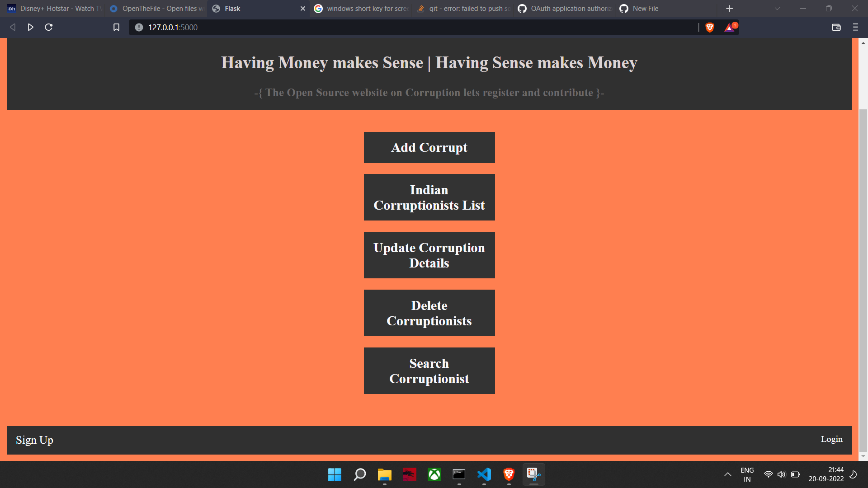Click the Brave Shields icon
The height and width of the screenshot is (488, 868).
pyautogui.click(x=709, y=27)
